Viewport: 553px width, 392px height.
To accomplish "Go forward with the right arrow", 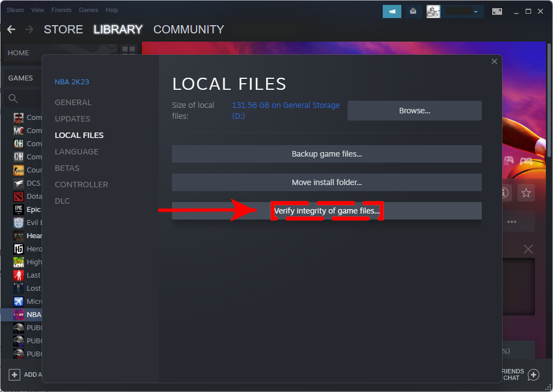I will tap(29, 29).
